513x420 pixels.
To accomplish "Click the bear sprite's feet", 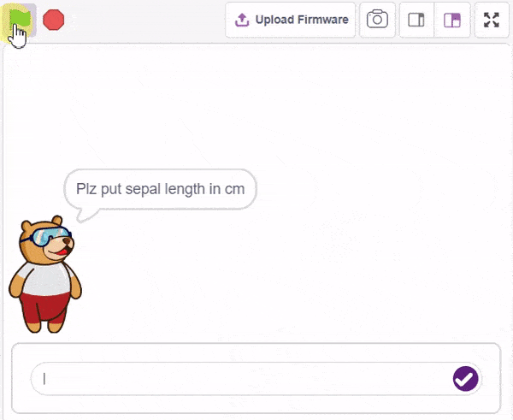I will click(x=44, y=326).
